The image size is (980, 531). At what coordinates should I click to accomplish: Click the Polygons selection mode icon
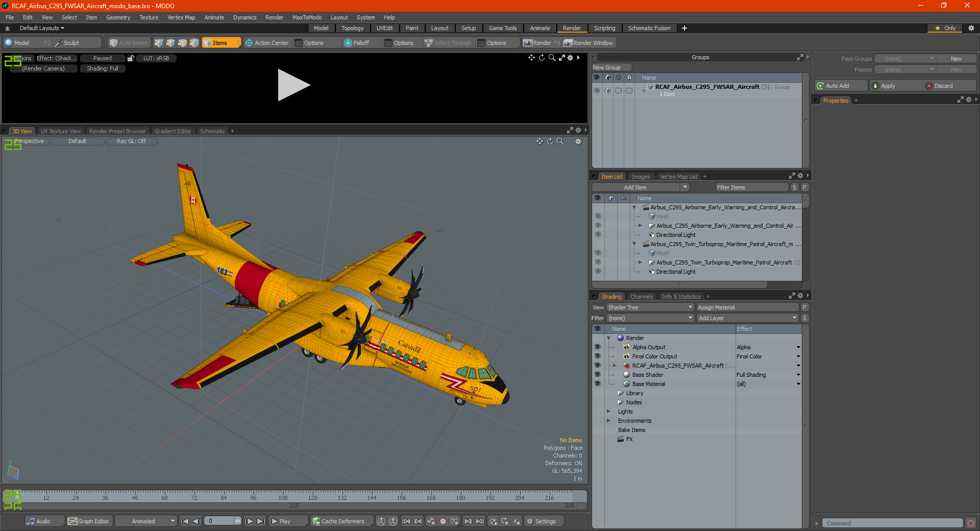click(182, 43)
